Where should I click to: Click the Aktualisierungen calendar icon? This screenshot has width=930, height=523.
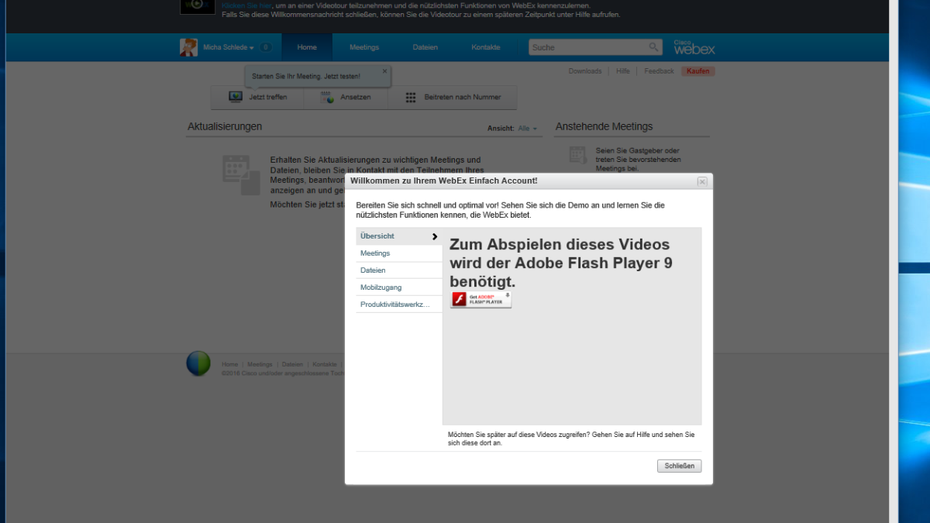(241, 175)
